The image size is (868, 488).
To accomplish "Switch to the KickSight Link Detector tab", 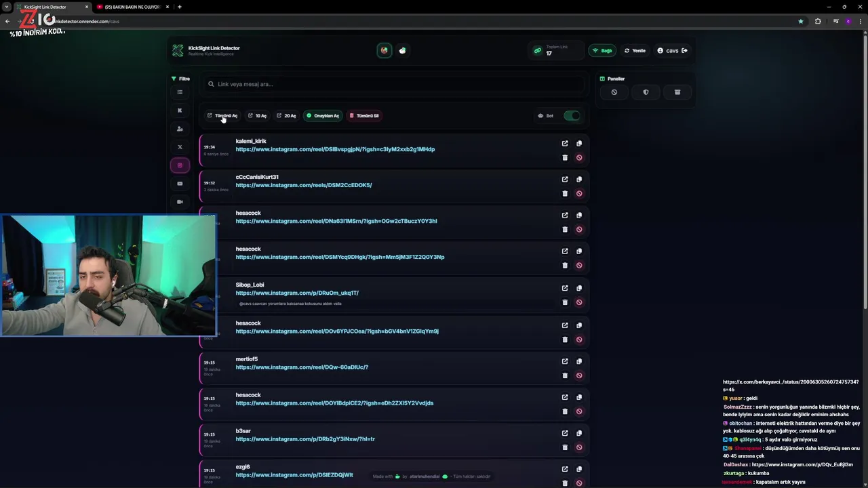I will click(x=53, y=7).
